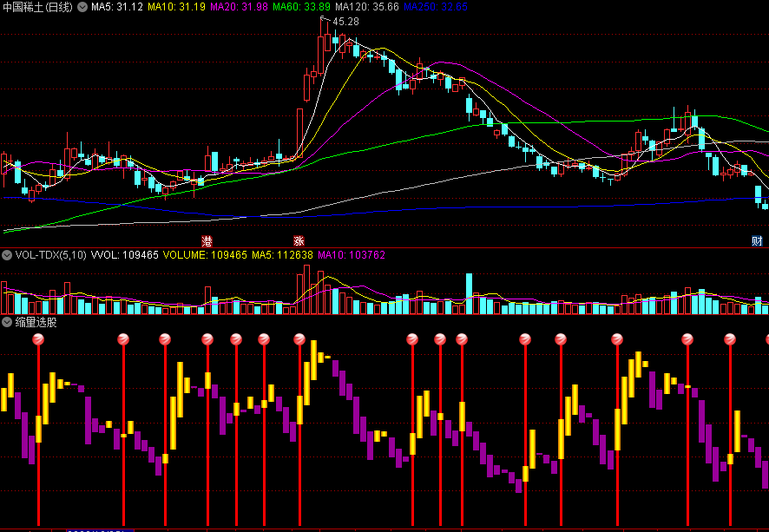Screen dimensions: 769x532
Task: Select the volume MA10: 103762 label
Action: click(x=352, y=255)
